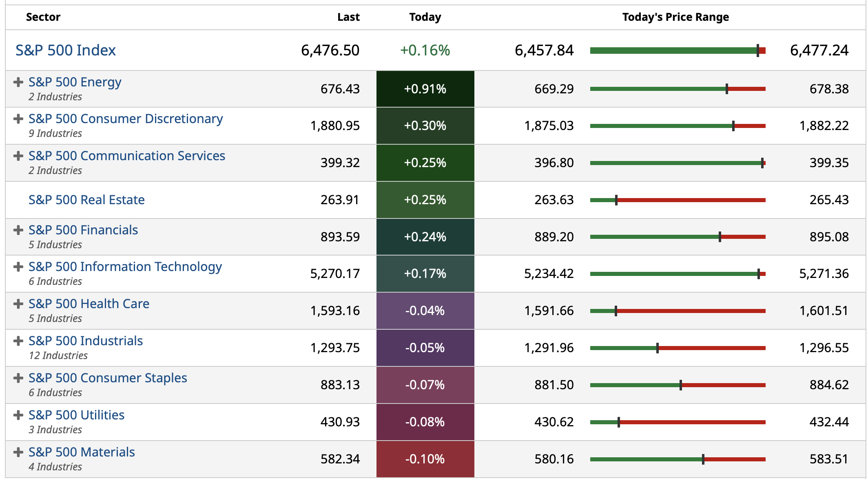Open S&P 500 Energy sector page
Image resolution: width=868 pixels, height=485 pixels.
(75, 82)
